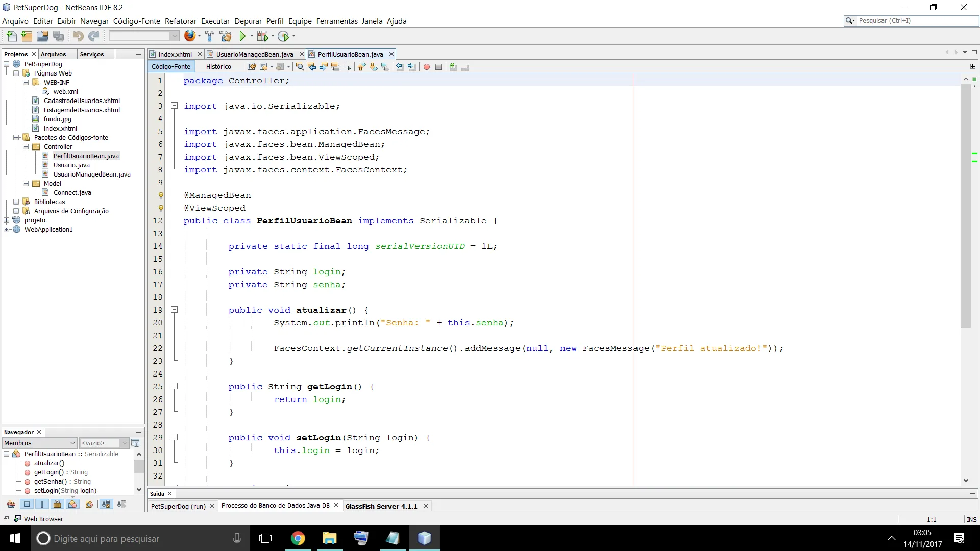Click the Undo arrow in the toolbar
This screenshot has height=551, width=980.
(78, 36)
